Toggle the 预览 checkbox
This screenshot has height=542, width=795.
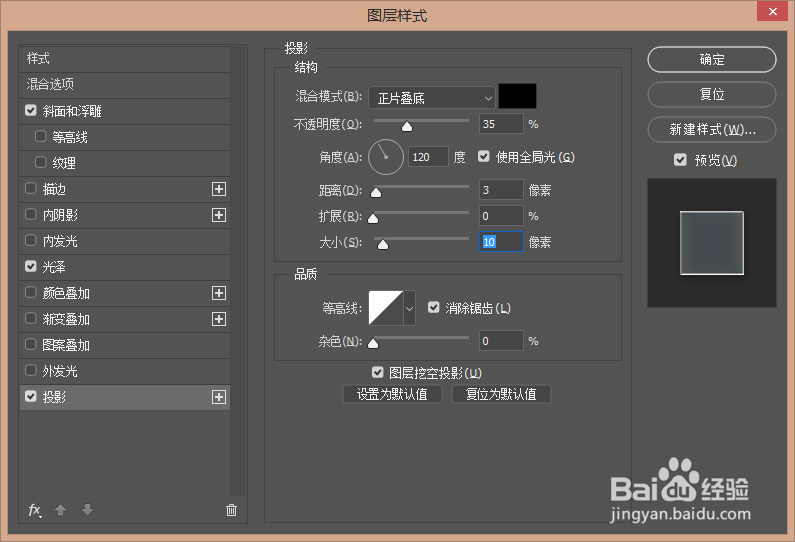point(680,160)
